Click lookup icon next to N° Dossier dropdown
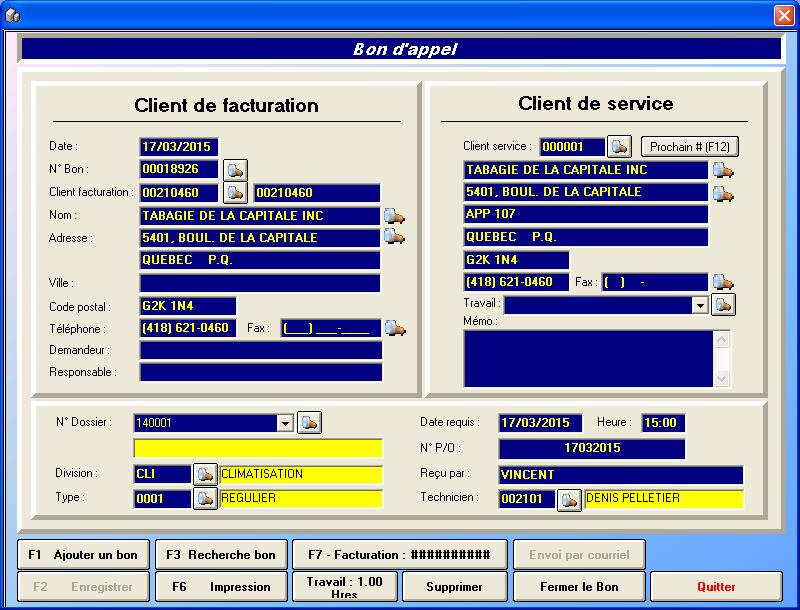Screen dimensions: 800x610 (309, 423)
